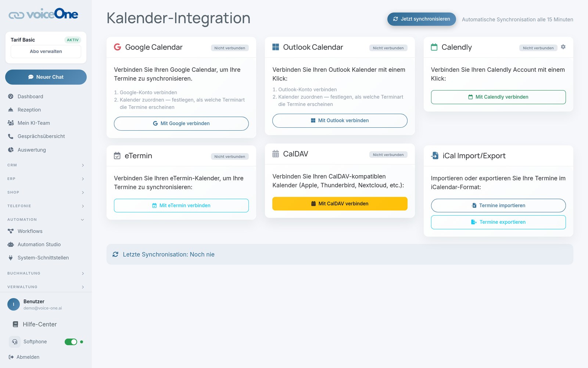588x368 pixels.
Task: Click CalDAV Nicht verbunden badge
Action: click(388, 155)
